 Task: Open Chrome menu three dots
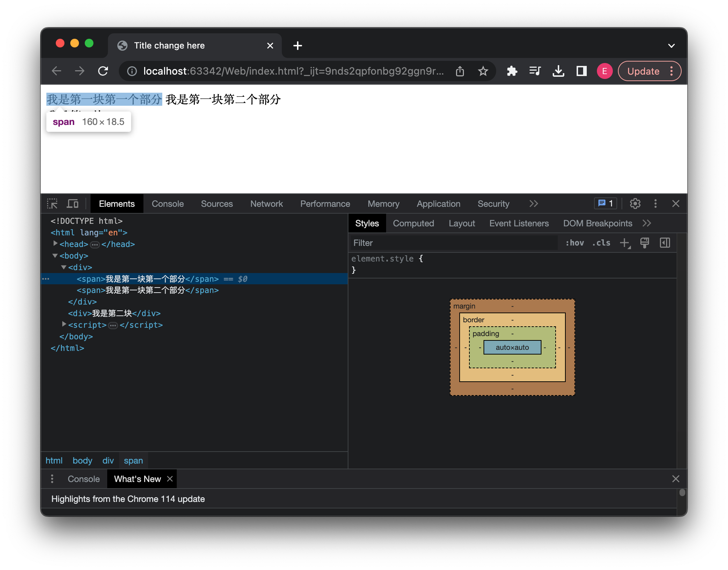[671, 71]
